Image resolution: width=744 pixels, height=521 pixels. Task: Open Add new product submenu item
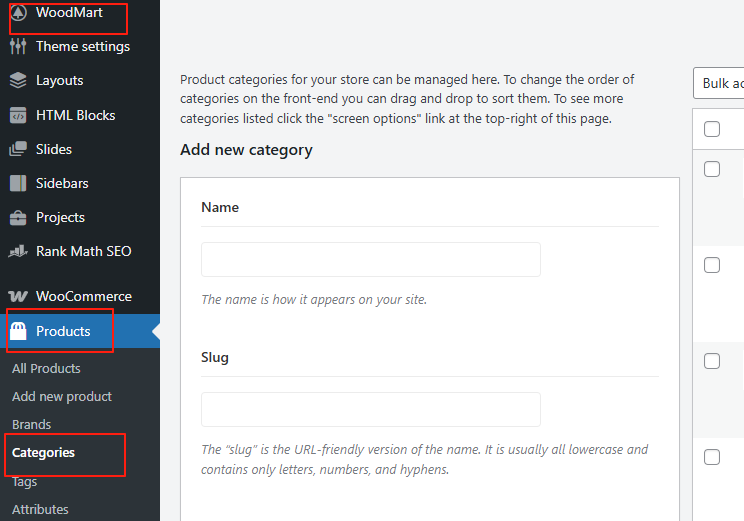pyautogui.click(x=62, y=396)
